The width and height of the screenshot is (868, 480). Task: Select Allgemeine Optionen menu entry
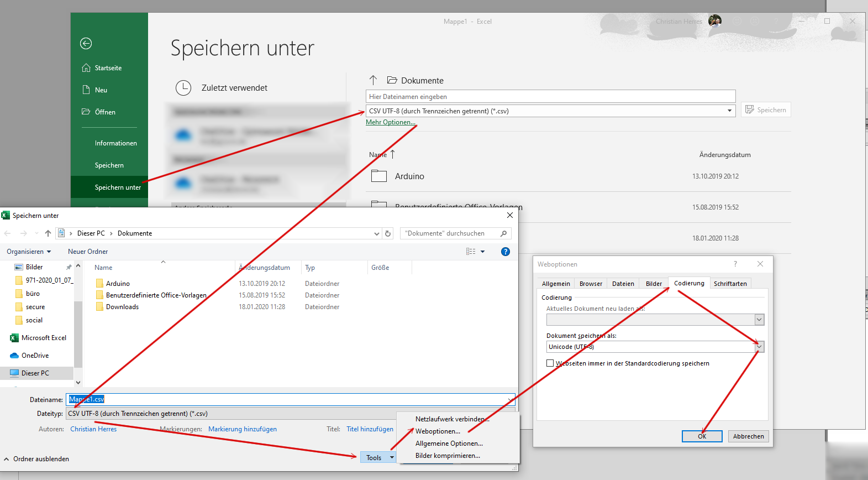point(449,444)
